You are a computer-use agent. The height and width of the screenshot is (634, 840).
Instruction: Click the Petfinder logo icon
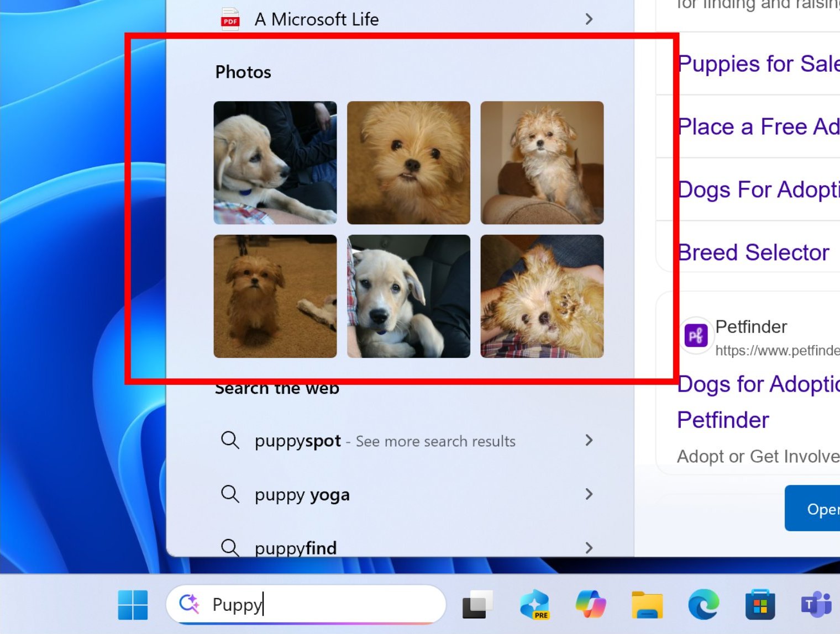pyautogui.click(x=696, y=335)
